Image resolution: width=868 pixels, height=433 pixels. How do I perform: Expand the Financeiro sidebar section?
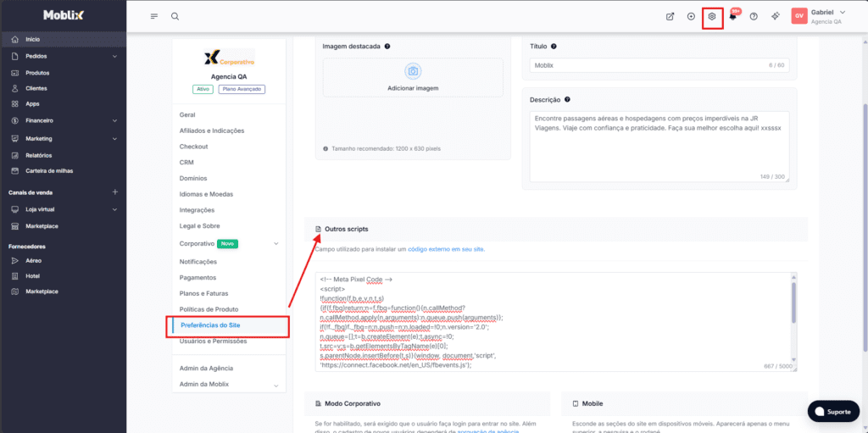click(114, 120)
